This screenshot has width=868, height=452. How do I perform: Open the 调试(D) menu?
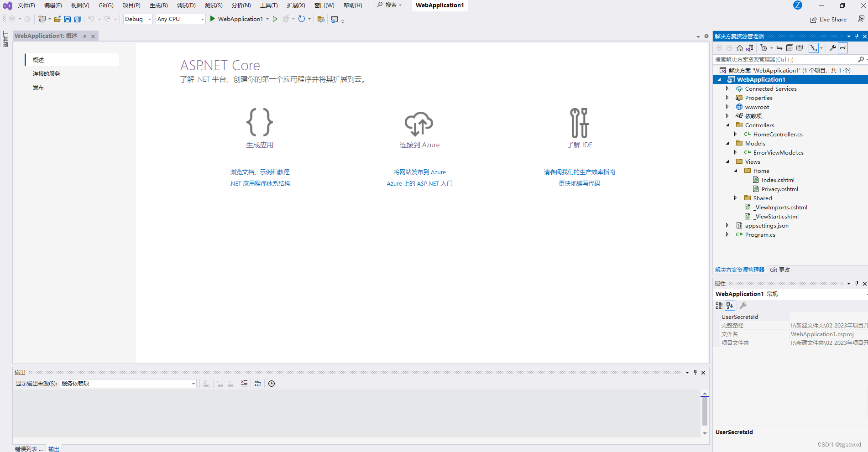click(186, 5)
